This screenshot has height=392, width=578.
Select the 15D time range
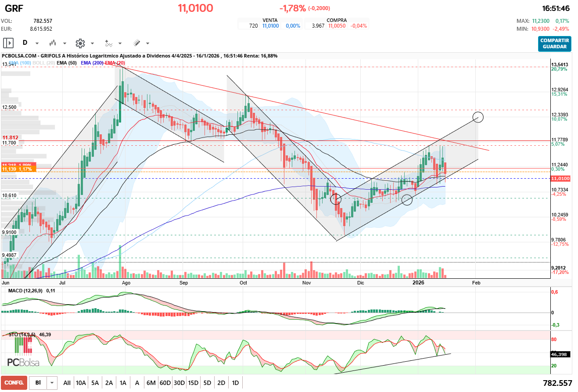click(x=193, y=383)
